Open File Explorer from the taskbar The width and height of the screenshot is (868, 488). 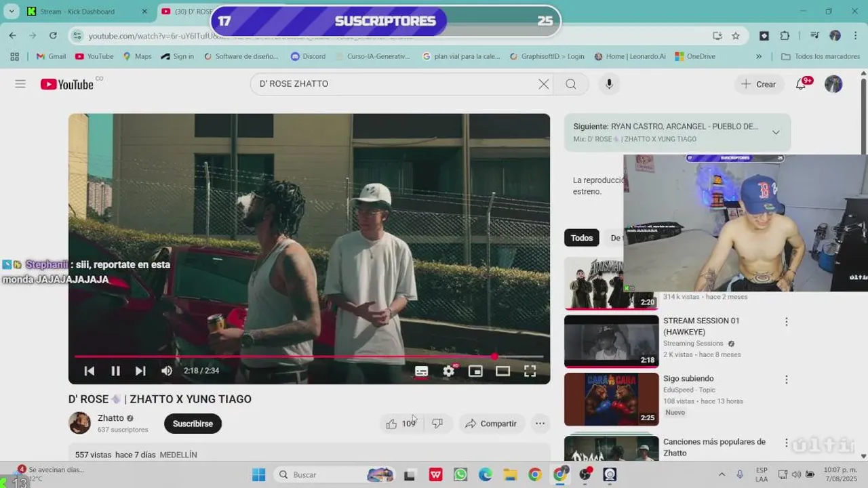(x=510, y=474)
